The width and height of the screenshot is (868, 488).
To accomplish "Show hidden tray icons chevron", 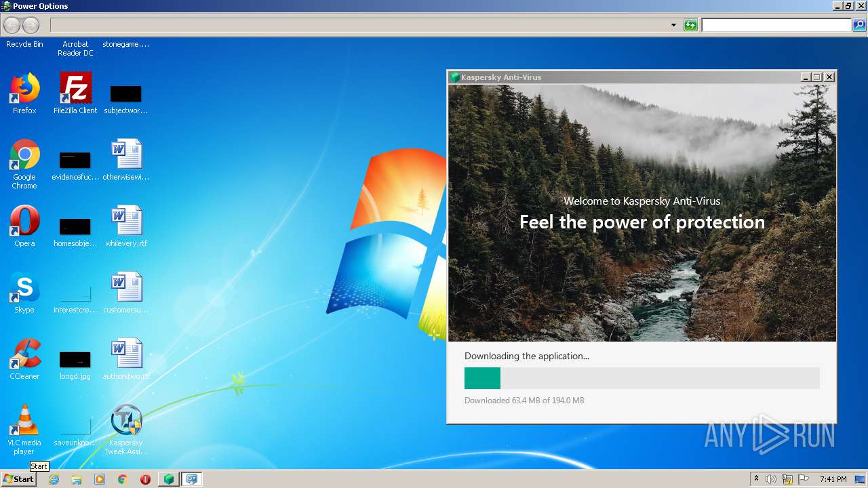I will [x=756, y=479].
